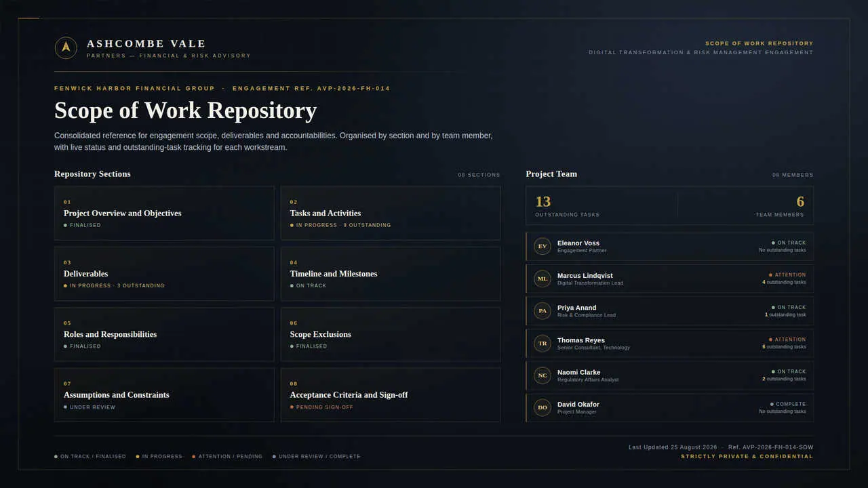868x488 pixels.
Task: Click David Okafor's COMPLETE status label
Action: click(788, 404)
